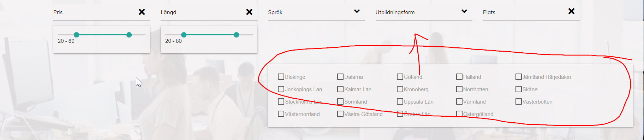Close the Pris filter with X icon

pyautogui.click(x=142, y=12)
